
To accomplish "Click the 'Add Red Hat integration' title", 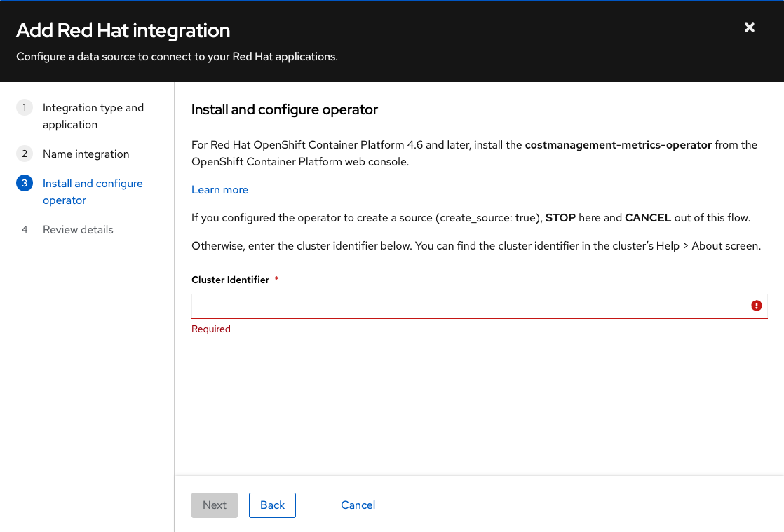I will point(123,30).
